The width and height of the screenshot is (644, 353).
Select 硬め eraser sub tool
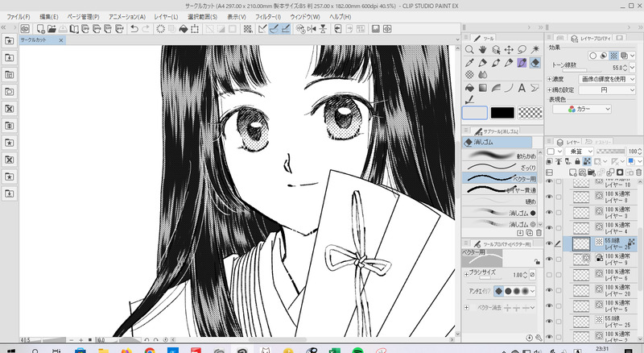500,201
